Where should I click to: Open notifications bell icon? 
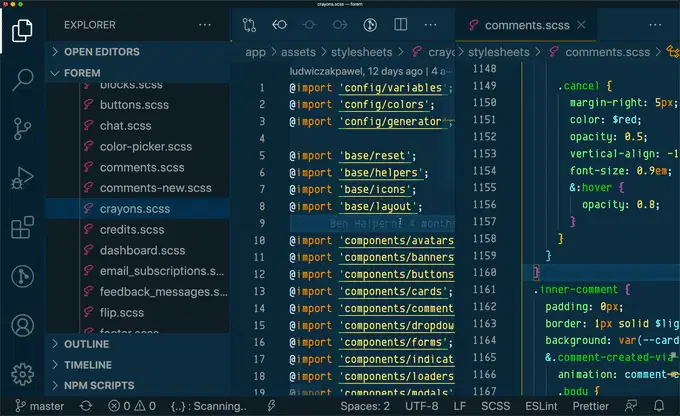click(659, 406)
